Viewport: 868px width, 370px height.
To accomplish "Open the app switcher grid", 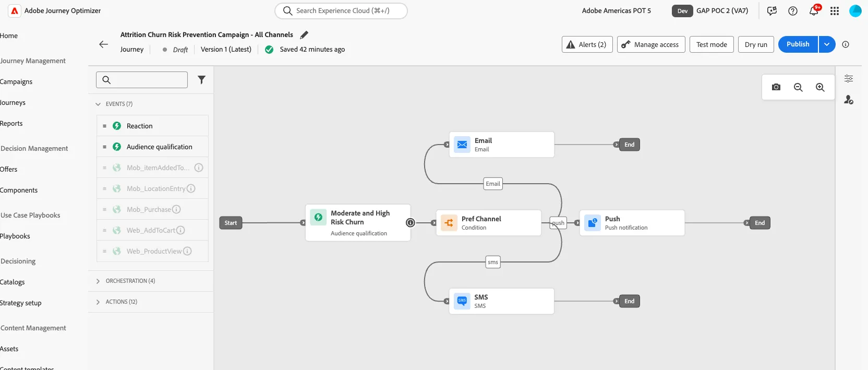I will (x=835, y=11).
